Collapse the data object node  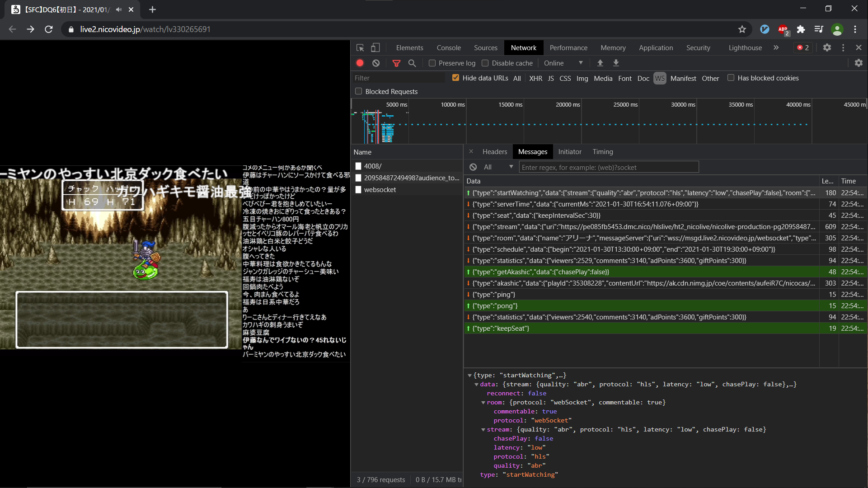(x=476, y=385)
